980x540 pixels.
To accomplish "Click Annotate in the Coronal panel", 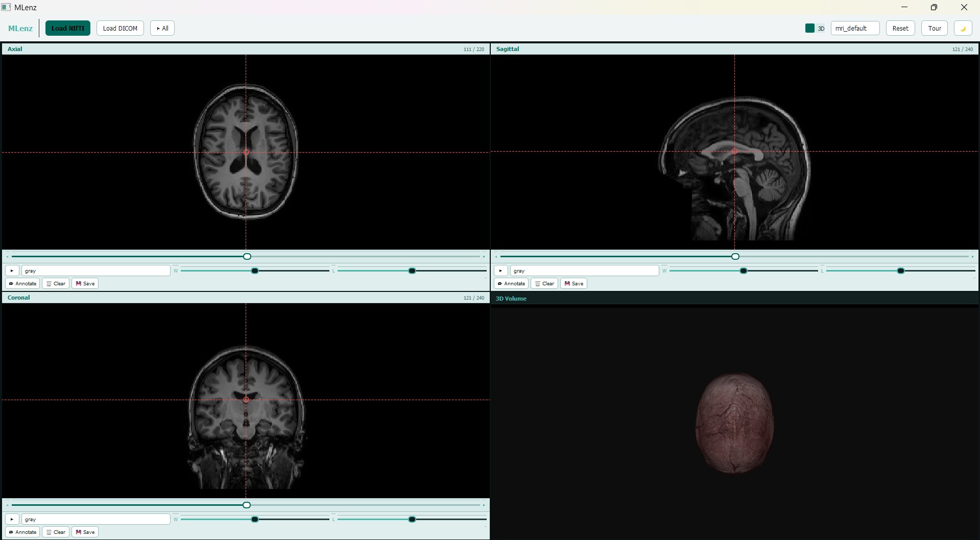I will (22, 532).
